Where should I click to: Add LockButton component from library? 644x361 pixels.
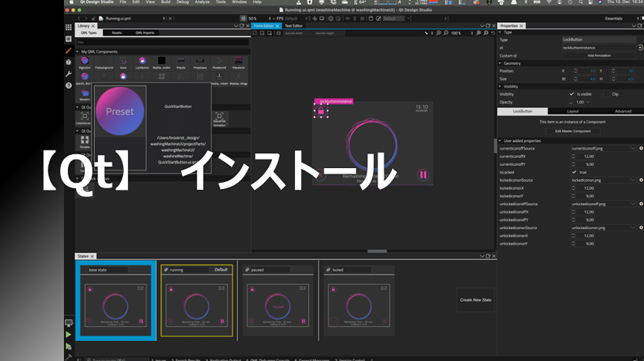point(142,63)
